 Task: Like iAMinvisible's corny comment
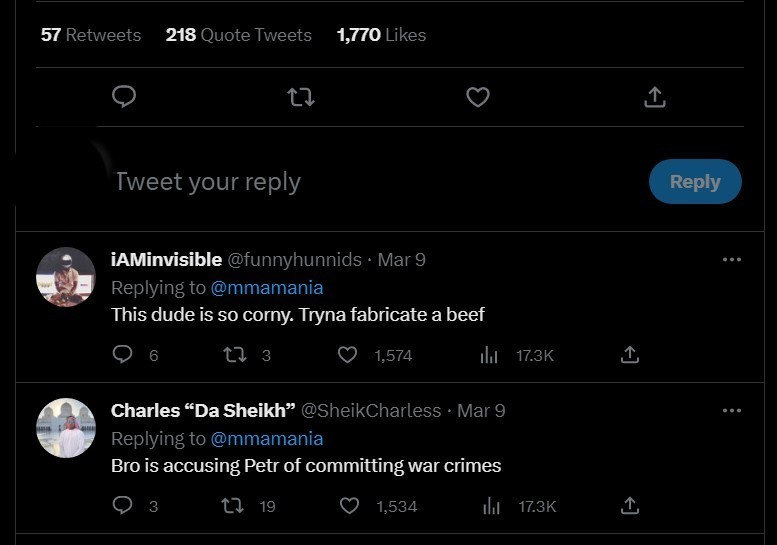tap(347, 355)
